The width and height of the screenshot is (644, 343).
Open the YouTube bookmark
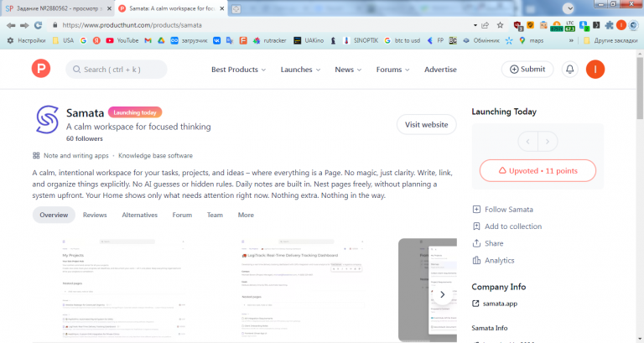pyautogui.click(x=122, y=40)
